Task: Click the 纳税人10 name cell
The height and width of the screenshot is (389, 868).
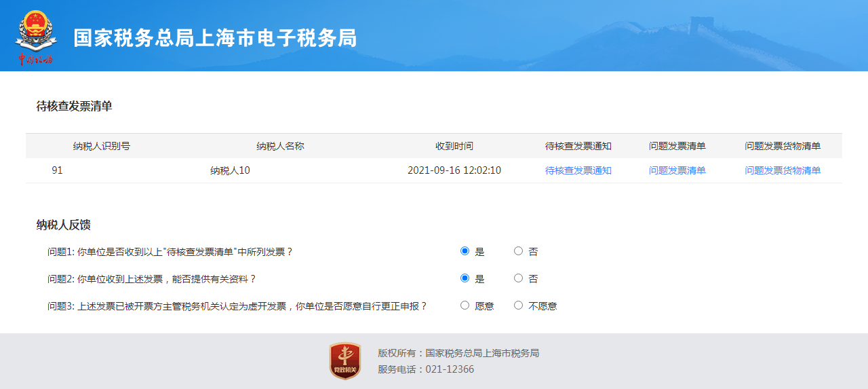Action: 230,170
